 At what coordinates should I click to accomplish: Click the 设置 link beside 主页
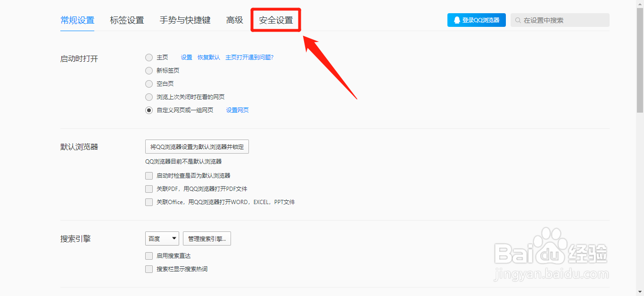pos(187,58)
